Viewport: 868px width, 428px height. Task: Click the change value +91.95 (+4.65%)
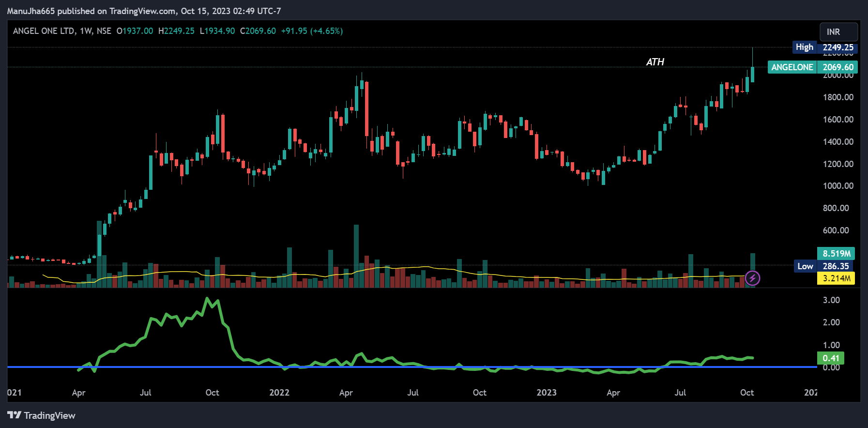point(312,31)
